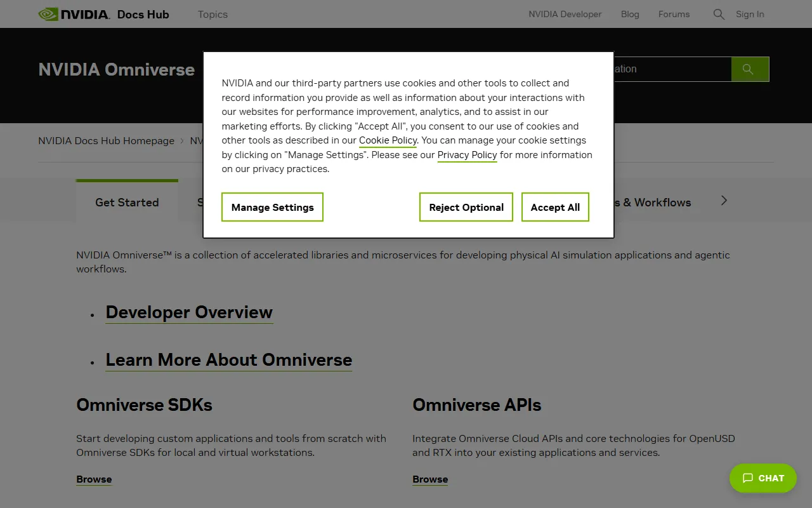The image size is (812, 508).
Task: Accept All cookies
Action: (x=555, y=207)
